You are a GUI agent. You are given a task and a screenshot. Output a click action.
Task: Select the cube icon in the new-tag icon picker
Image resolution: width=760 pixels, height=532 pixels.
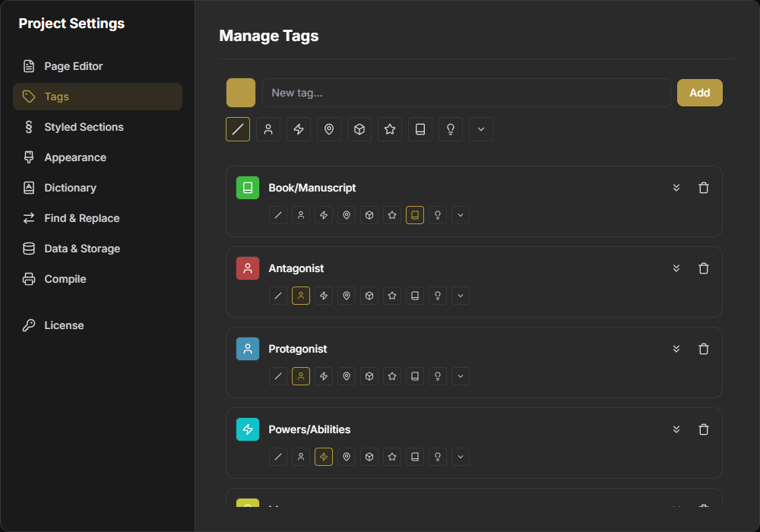click(x=359, y=129)
